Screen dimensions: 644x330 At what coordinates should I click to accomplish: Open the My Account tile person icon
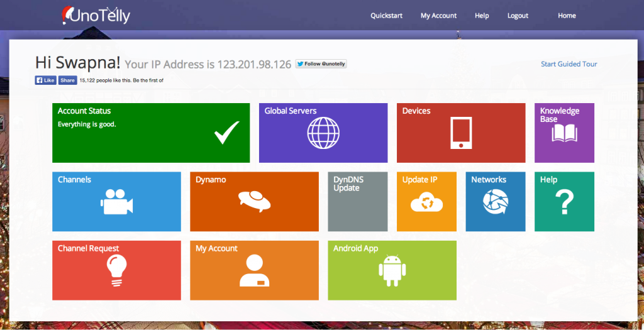click(x=254, y=270)
